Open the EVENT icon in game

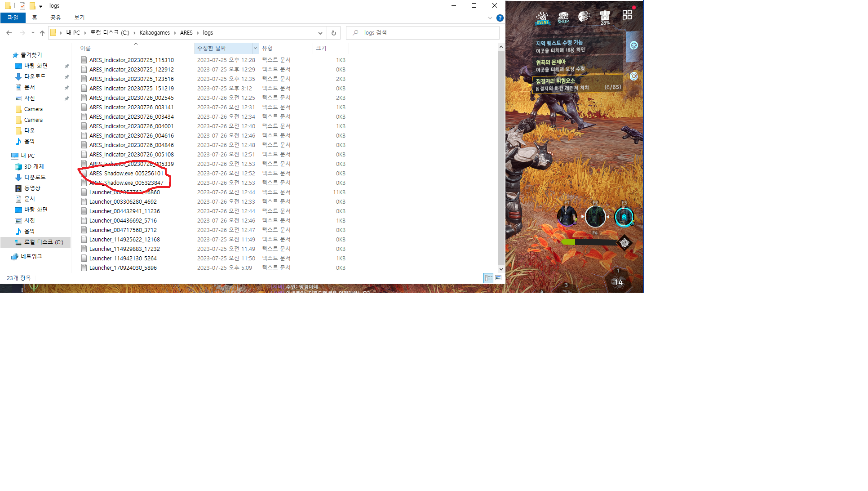coord(542,18)
